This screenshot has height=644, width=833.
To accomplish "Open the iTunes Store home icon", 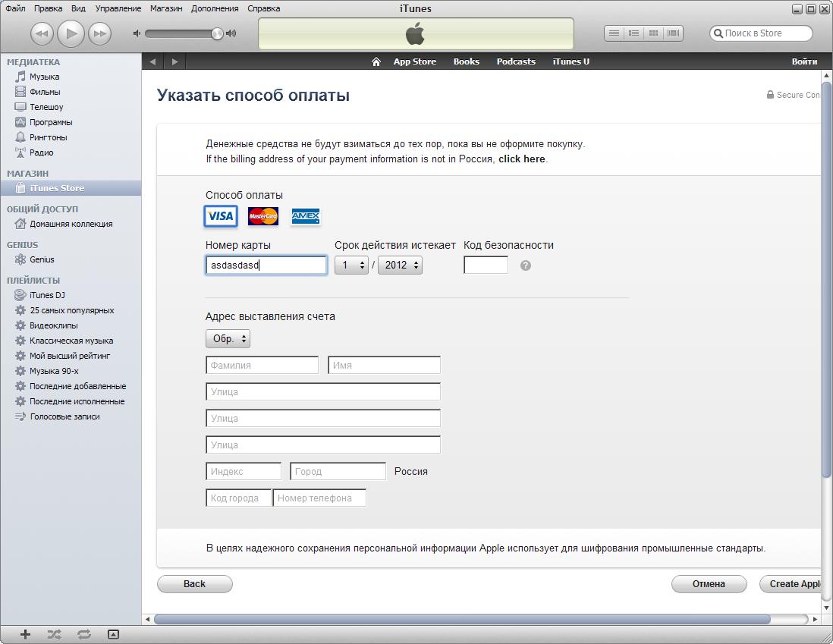I will click(x=376, y=61).
